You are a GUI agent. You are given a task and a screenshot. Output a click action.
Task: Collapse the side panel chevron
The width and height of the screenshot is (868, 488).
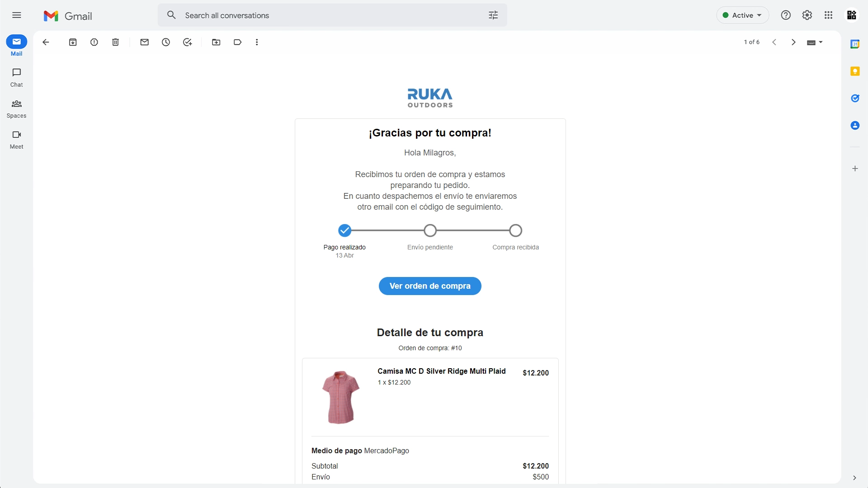(x=854, y=478)
